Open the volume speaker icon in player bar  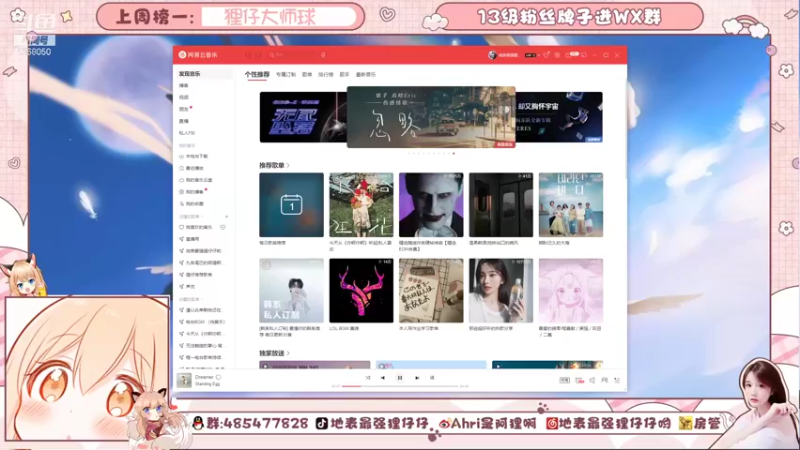592,380
